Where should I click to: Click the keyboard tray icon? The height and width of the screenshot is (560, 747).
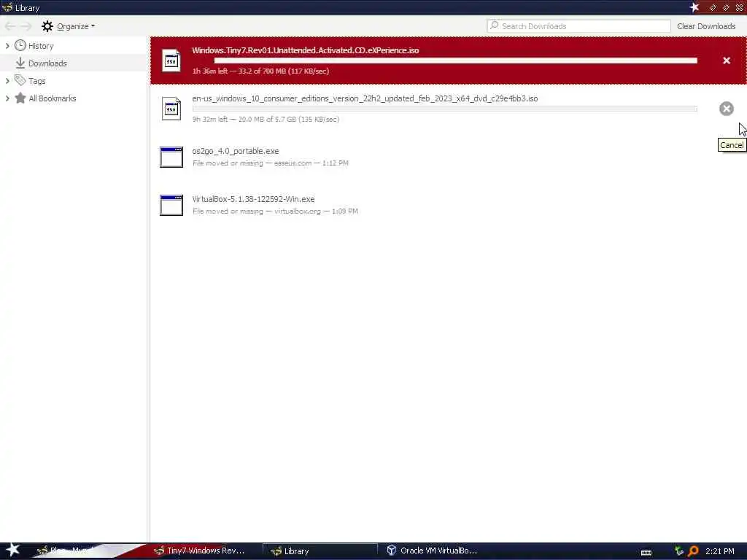point(646,553)
